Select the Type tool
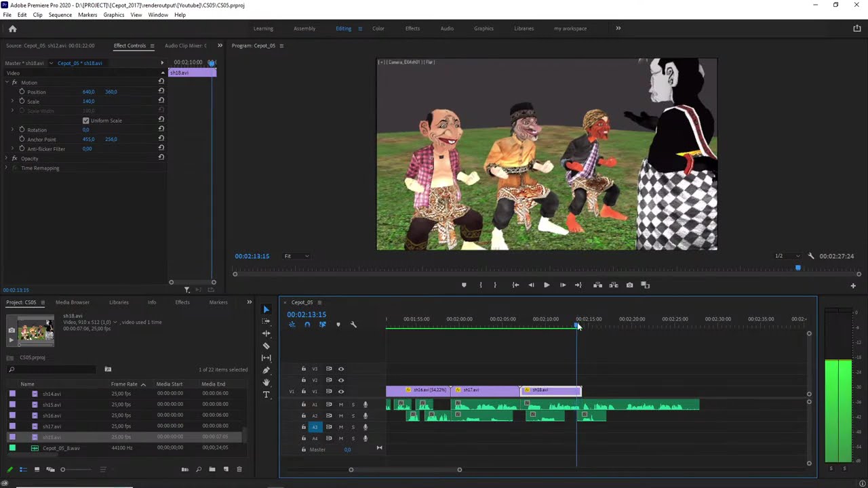868x488 pixels. pos(266,394)
